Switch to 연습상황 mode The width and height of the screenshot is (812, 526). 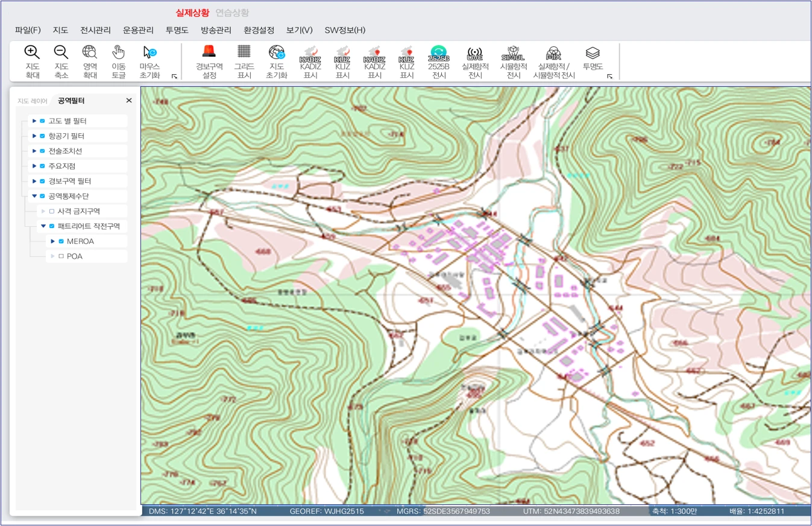click(x=232, y=13)
